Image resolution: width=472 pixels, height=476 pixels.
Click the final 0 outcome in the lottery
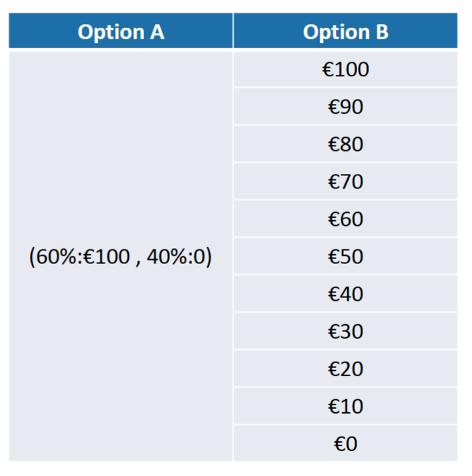(x=199, y=257)
